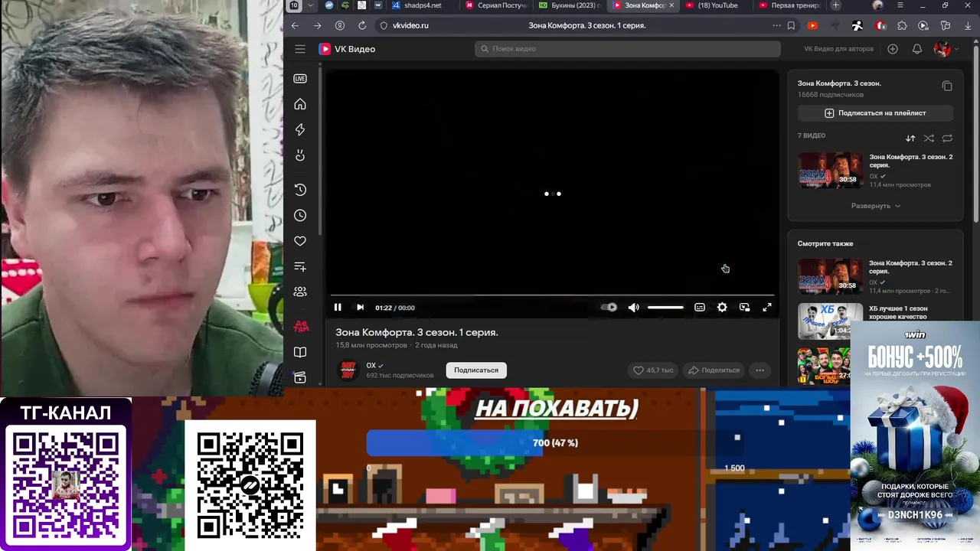Open subtitles button in player
The image size is (980, 551).
click(x=700, y=308)
